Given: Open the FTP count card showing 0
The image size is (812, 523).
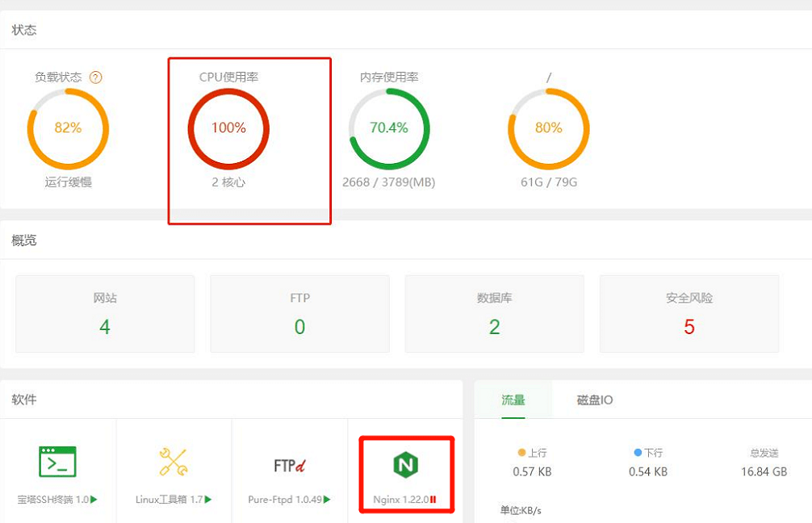Looking at the screenshot, I should [299, 313].
